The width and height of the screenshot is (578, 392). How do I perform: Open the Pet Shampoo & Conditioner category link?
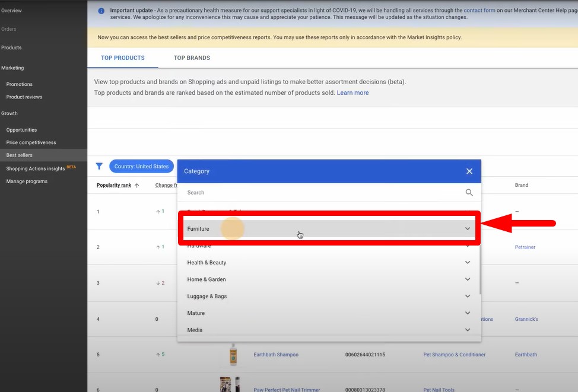click(454, 355)
